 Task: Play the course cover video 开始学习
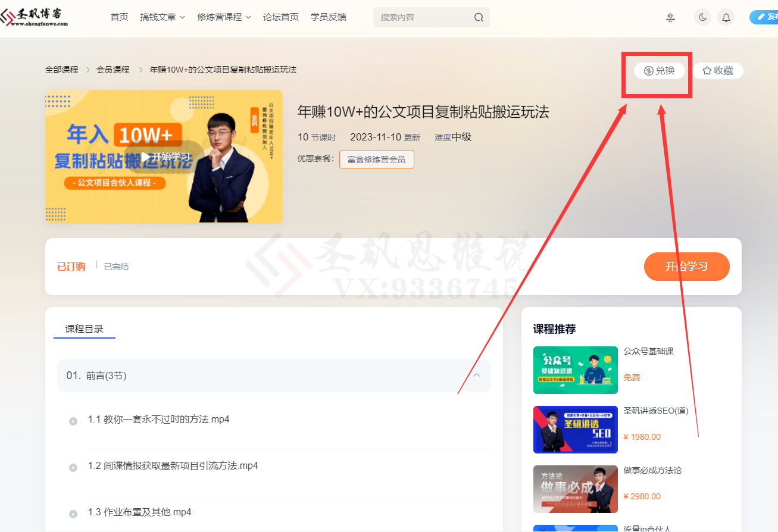click(x=165, y=157)
